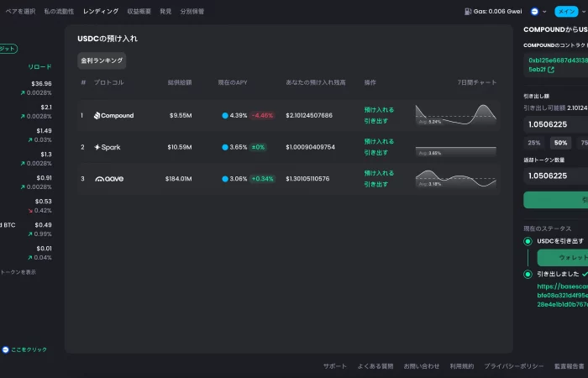Open the 分別保管 tab
This screenshot has height=378, width=588.
coord(192,12)
